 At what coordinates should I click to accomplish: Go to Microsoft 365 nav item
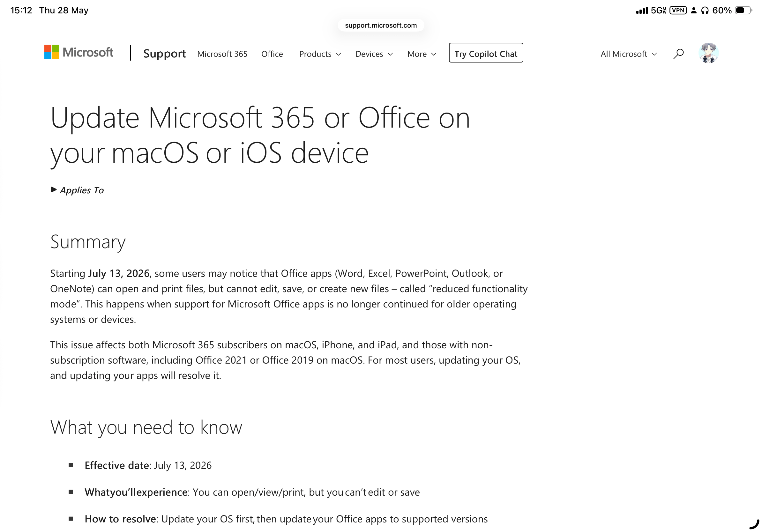pyautogui.click(x=222, y=54)
